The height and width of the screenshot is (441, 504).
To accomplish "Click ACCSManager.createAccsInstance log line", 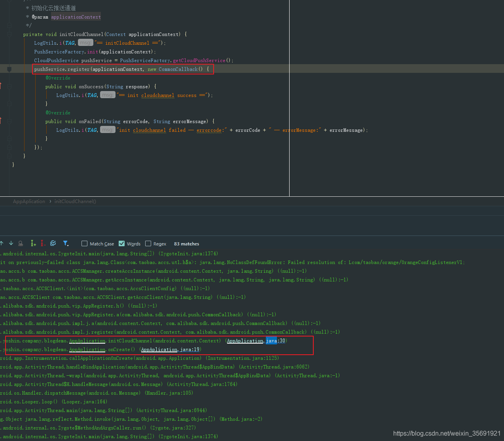I will 153,271.
